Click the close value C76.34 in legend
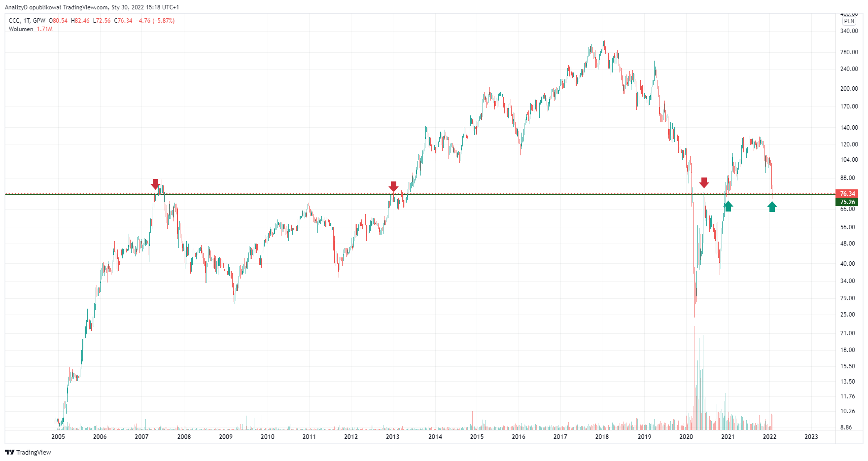 123,21
